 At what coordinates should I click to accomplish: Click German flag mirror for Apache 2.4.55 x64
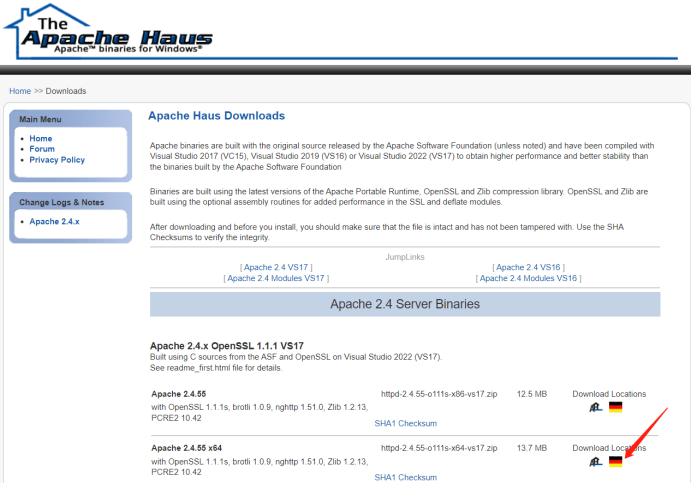[615, 461]
